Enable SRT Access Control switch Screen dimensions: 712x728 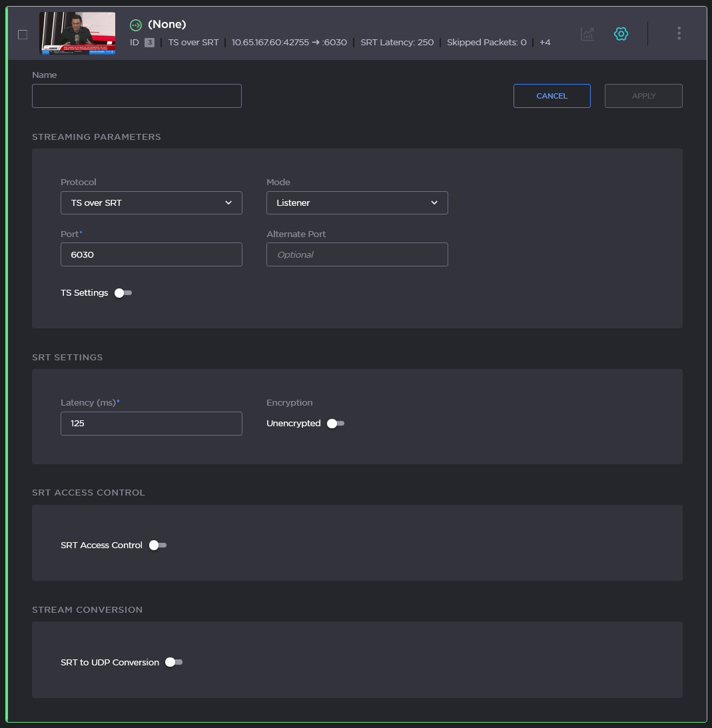(158, 546)
